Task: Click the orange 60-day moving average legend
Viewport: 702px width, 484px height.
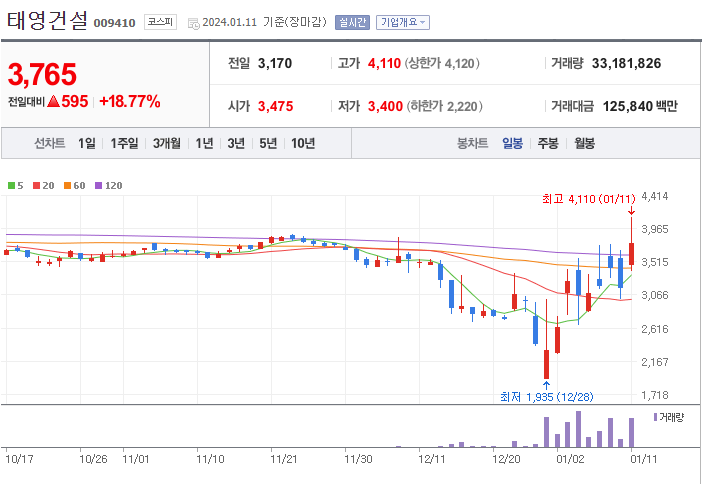Action: coord(74,185)
